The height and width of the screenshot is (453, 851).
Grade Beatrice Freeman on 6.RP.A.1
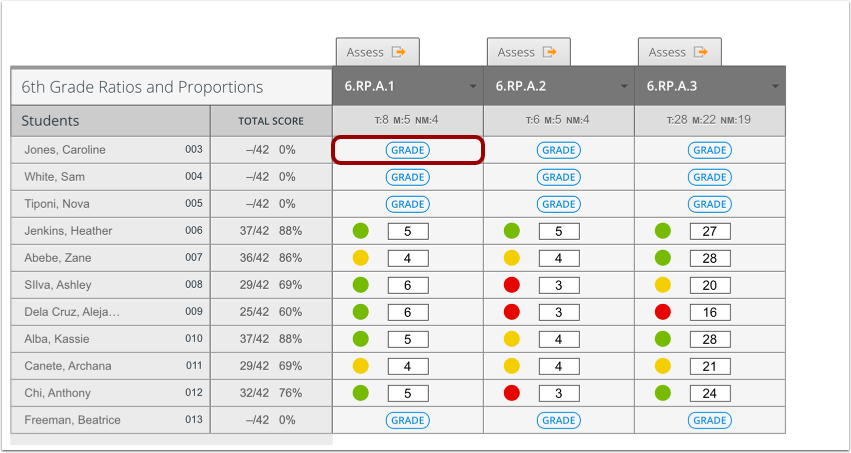(x=408, y=420)
